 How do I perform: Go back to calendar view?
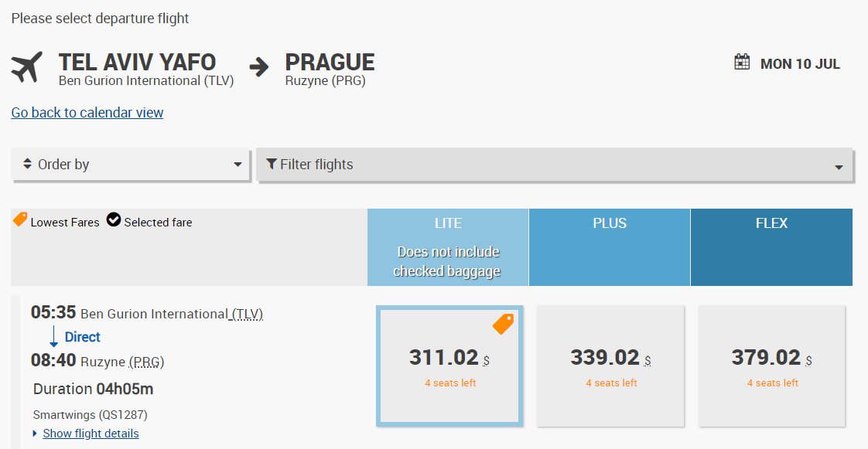pos(87,113)
